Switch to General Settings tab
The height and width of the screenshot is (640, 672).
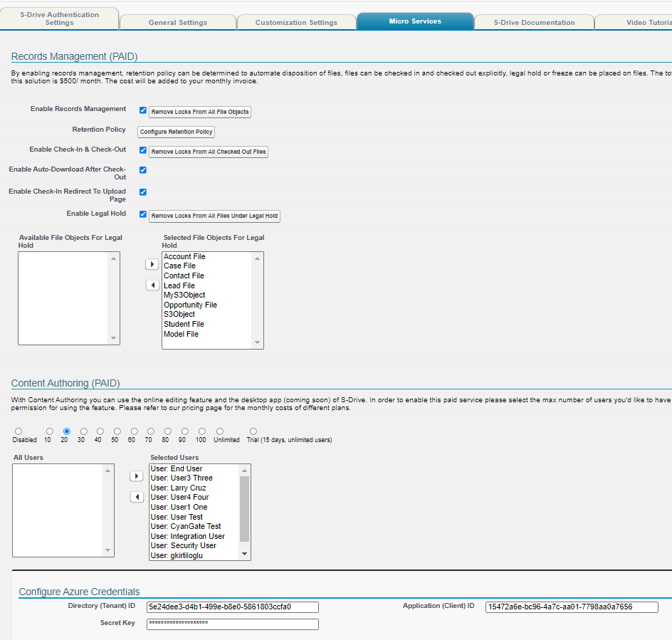(x=178, y=22)
